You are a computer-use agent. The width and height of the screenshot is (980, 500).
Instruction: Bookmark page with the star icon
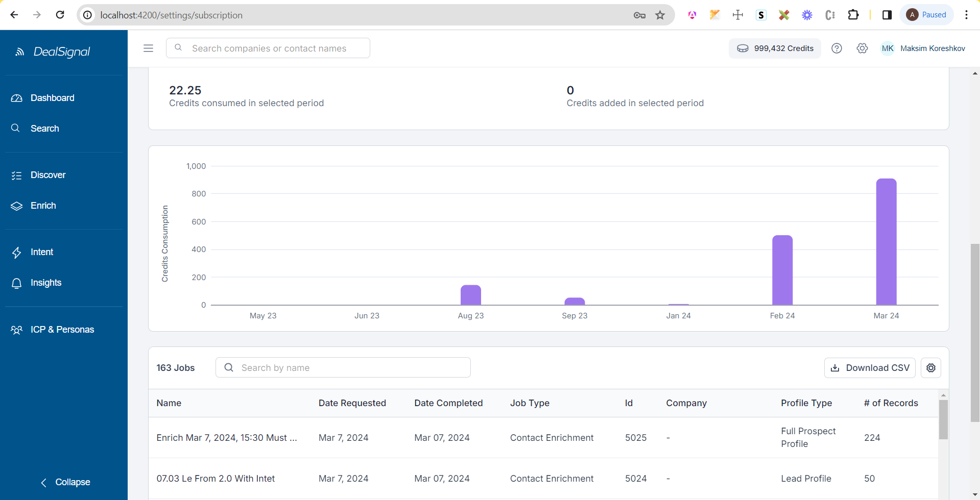click(x=660, y=15)
